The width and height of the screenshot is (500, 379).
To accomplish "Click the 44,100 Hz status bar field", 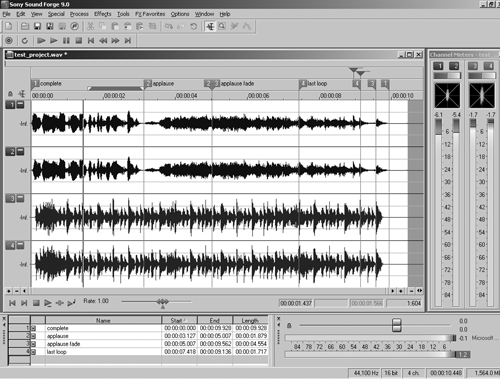I will 365,373.
